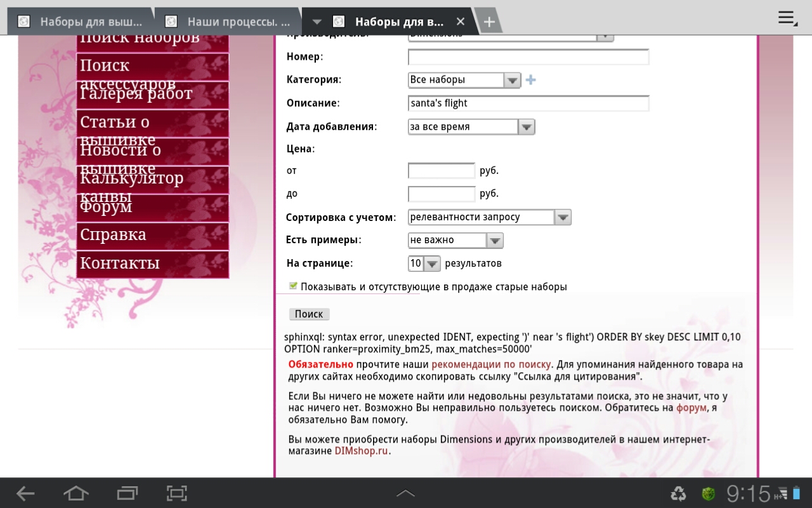Expand the system bar center up chevron
The width and height of the screenshot is (812, 508).
click(405, 493)
